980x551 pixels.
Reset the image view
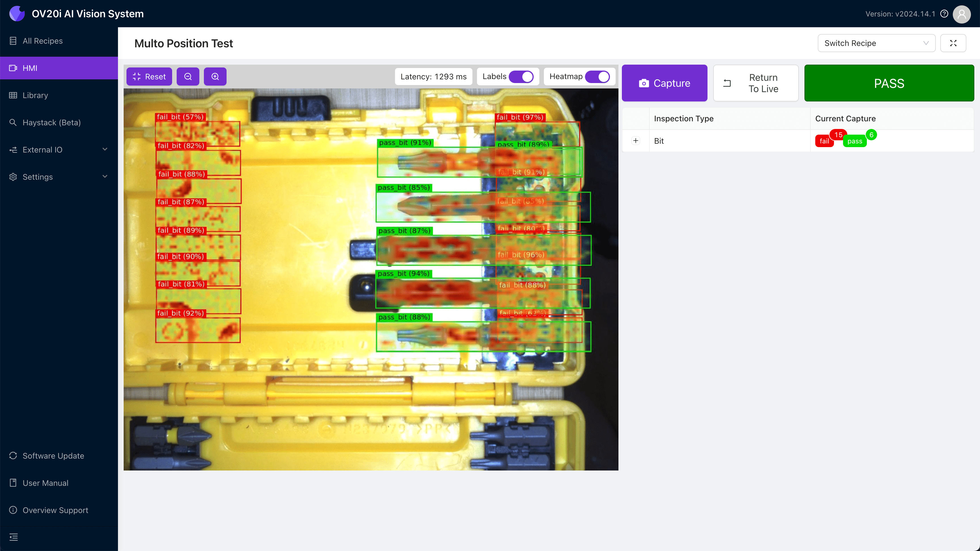tap(149, 77)
